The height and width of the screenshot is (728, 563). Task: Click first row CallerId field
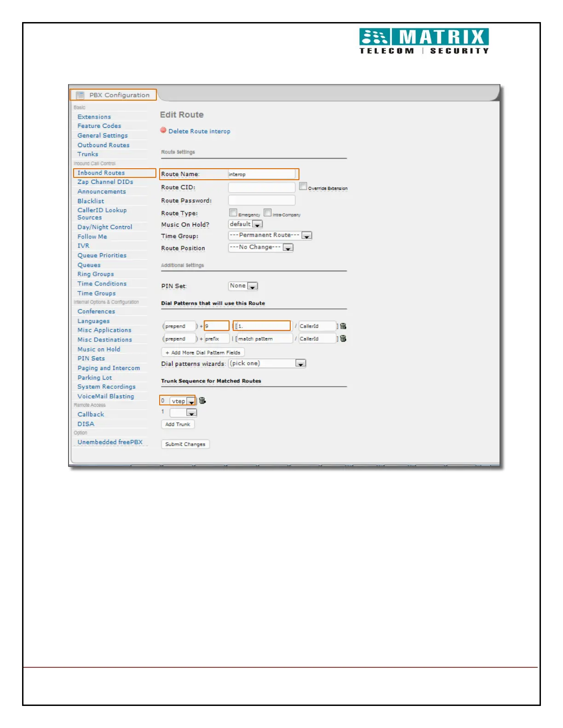click(317, 326)
